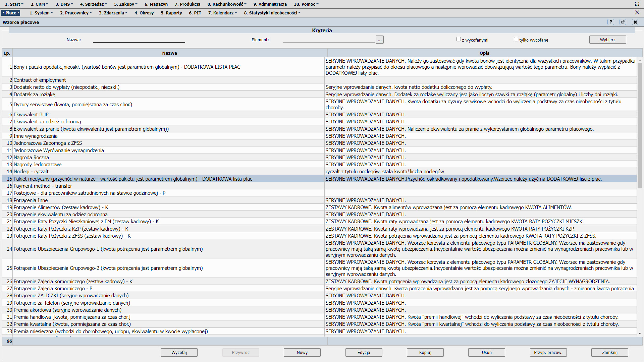Select row 'Ekwiwalent BHP'
644x362 pixels.
pyautogui.click(x=319, y=115)
